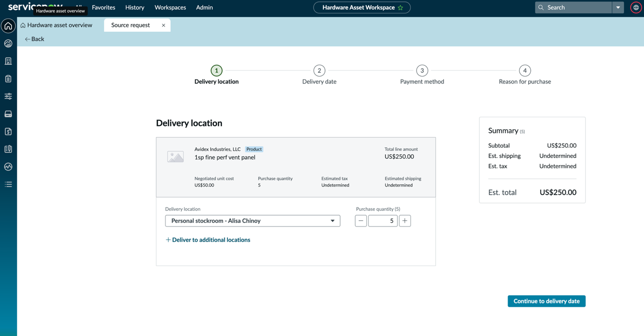
Task: Open the Admin menu
Action: point(204,8)
